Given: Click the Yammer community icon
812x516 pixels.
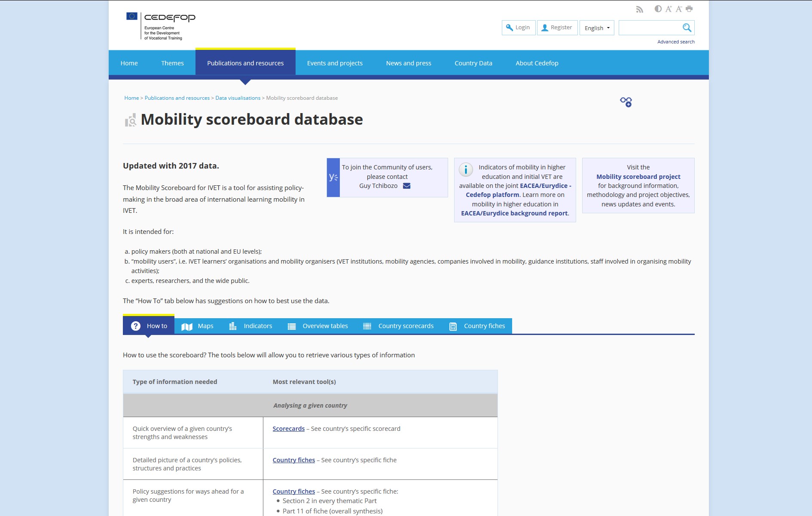Looking at the screenshot, I should pyautogui.click(x=333, y=177).
